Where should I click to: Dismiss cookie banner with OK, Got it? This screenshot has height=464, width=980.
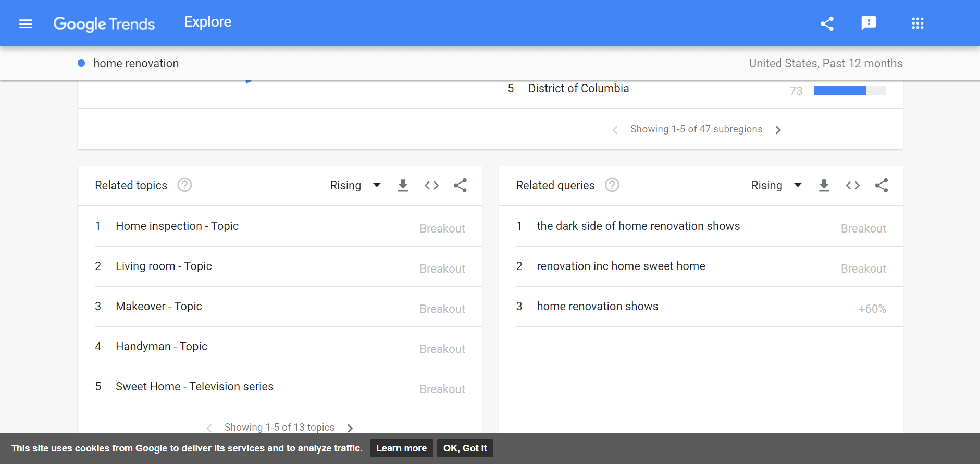pyautogui.click(x=465, y=448)
